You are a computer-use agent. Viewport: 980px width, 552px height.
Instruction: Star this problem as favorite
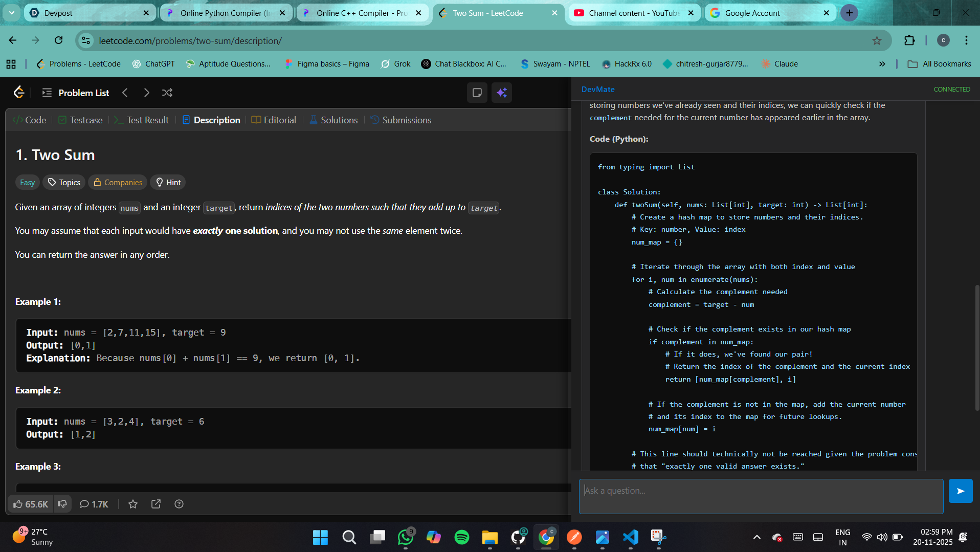(133, 504)
